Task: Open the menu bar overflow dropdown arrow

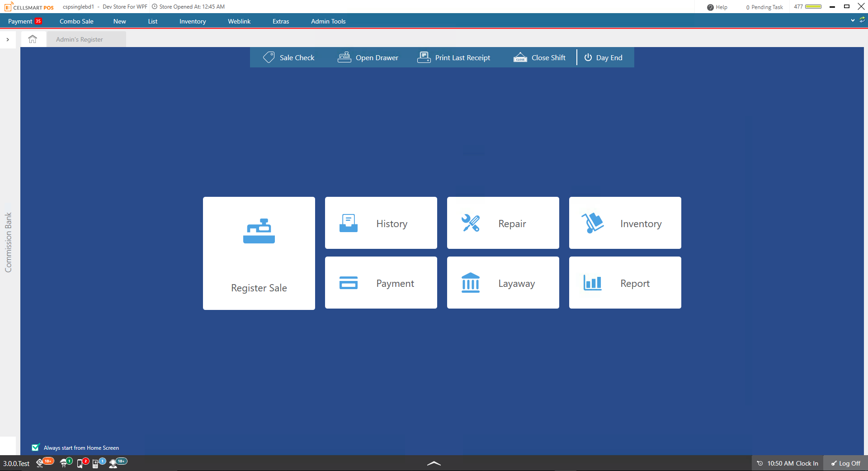Action: pos(853,20)
